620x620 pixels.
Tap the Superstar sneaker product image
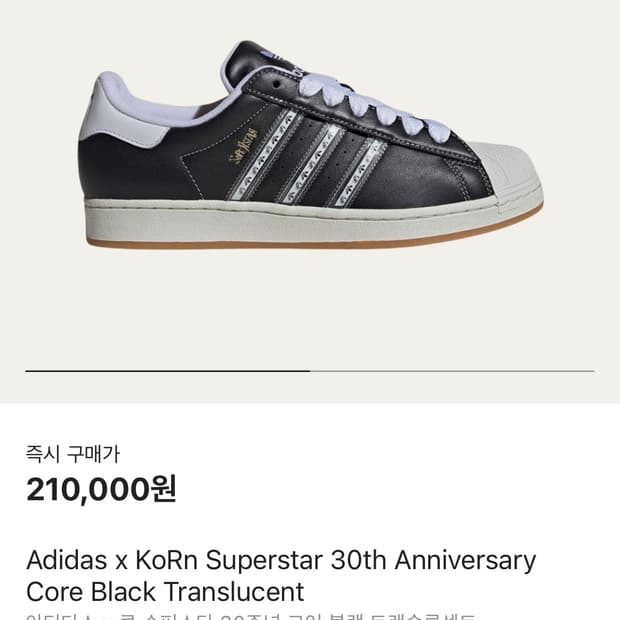click(x=310, y=150)
